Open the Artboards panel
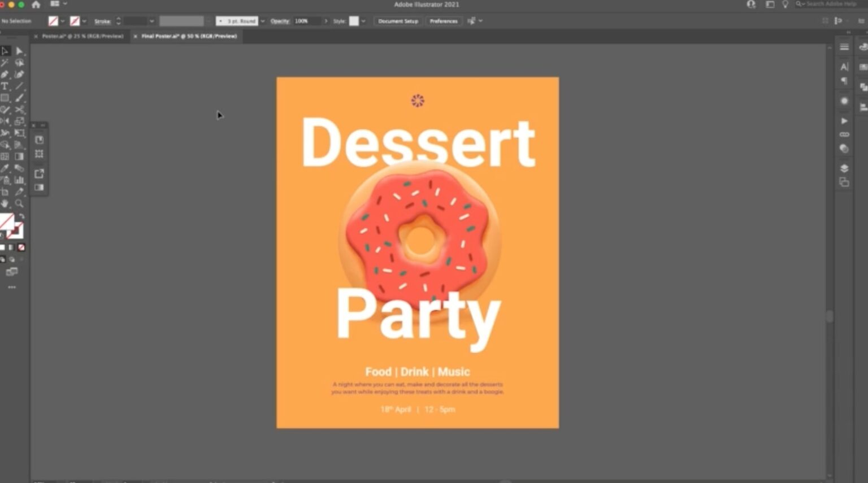This screenshot has height=483, width=868. tap(844, 182)
